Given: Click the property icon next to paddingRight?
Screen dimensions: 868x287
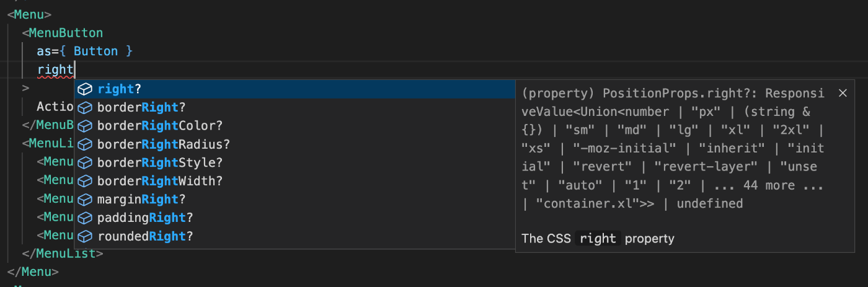Looking at the screenshot, I should click(85, 218).
